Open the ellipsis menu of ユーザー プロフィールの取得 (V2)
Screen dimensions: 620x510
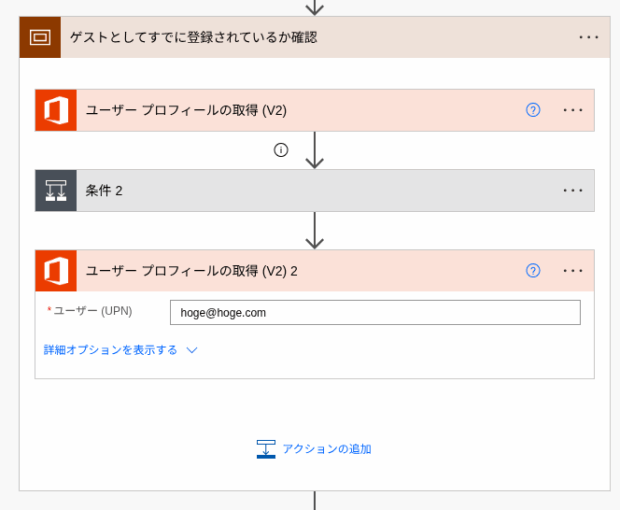coord(573,110)
